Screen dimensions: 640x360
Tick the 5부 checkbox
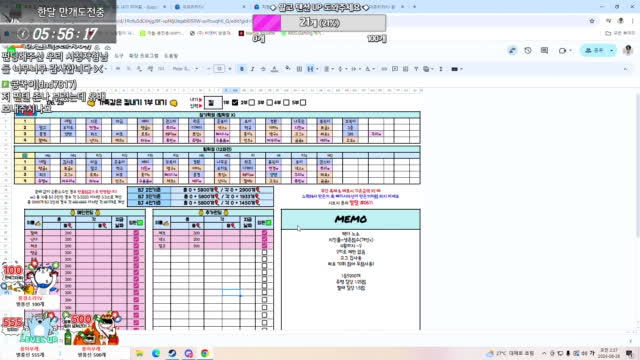click(x=303, y=102)
